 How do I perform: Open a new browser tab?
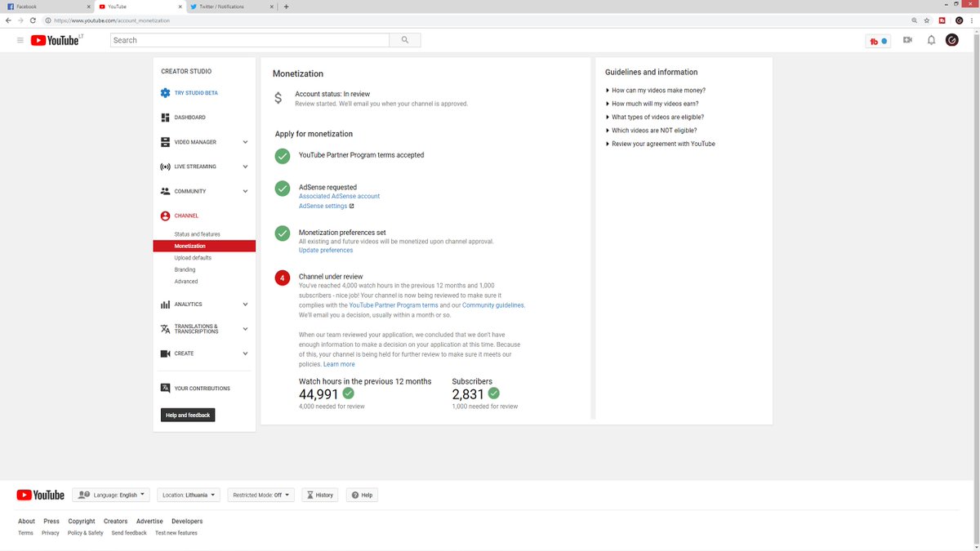pyautogui.click(x=286, y=6)
